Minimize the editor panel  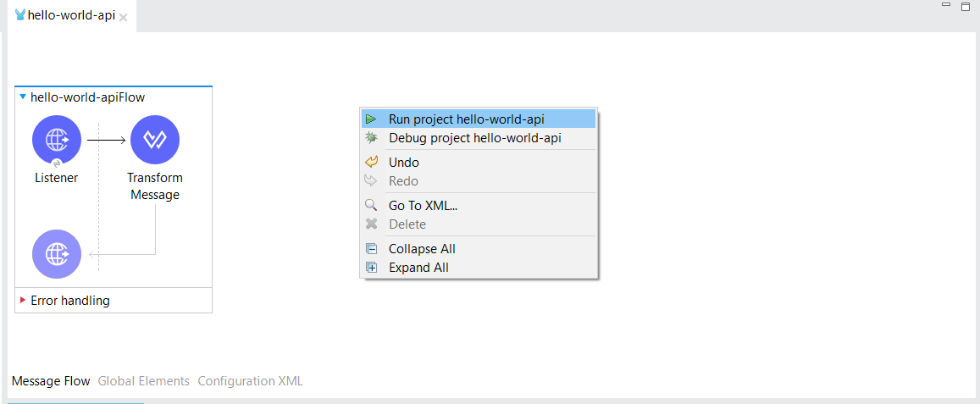point(946,5)
